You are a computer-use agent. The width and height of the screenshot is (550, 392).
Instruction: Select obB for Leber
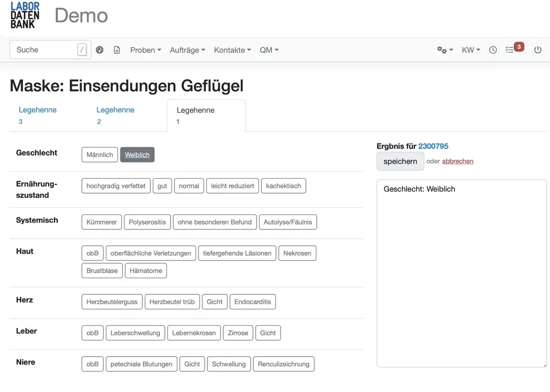click(92, 333)
